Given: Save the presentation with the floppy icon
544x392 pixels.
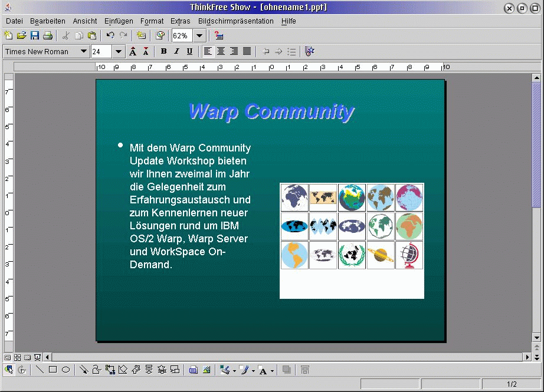Looking at the screenshot, I should click(x=35, y=35).
